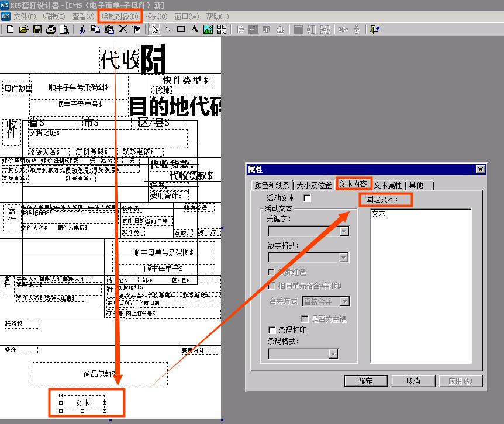Open the 数字格式 dropdown

[343, 257]
